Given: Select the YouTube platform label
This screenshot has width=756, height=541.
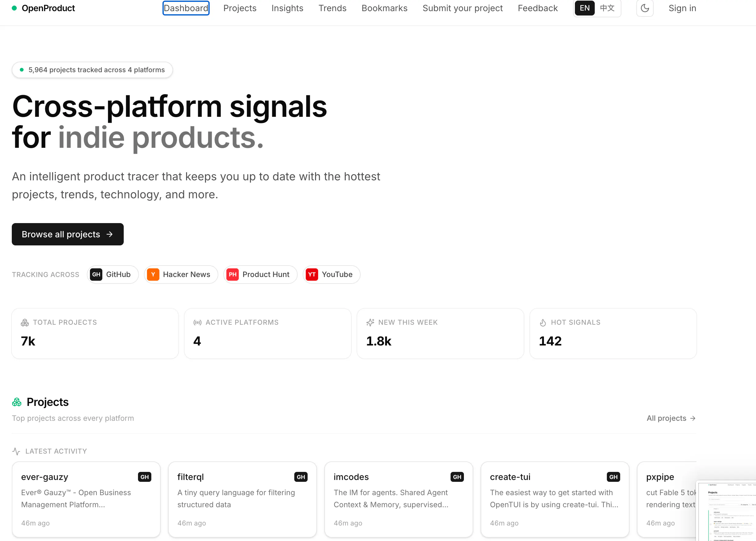Looking at the screenshot, I should (337, 275).
